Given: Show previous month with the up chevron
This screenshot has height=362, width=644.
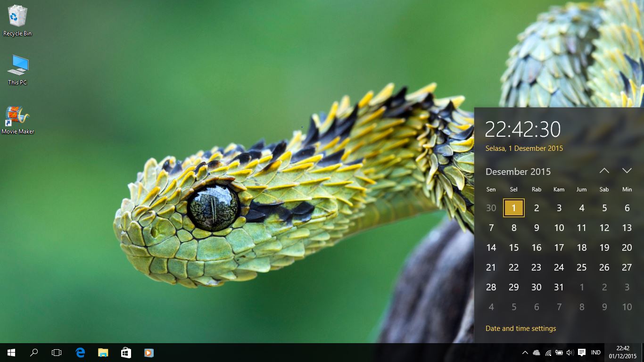Looking at the screenshot, I should (x=604, y=171).
